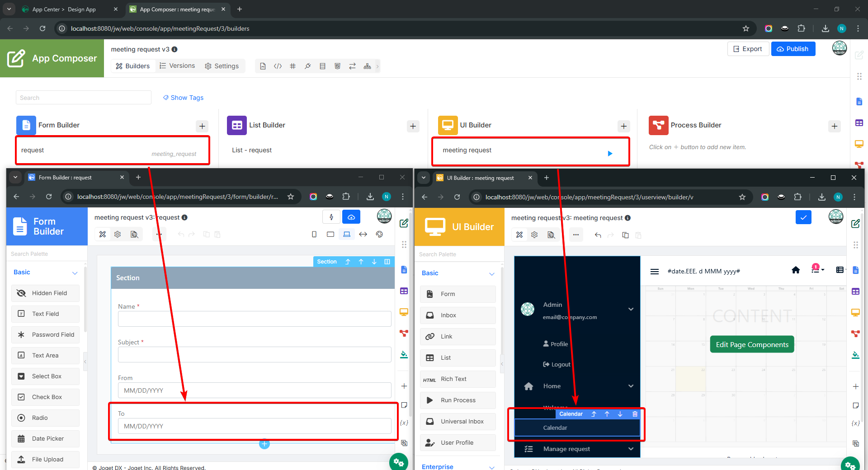Select tablet view in Form Builder toolbar

coord(330,234)
